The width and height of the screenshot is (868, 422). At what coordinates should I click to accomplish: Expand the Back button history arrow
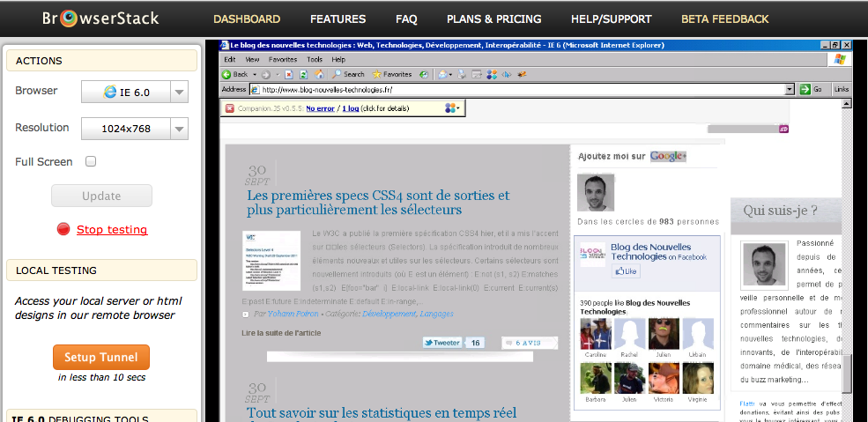pos(255,75)
